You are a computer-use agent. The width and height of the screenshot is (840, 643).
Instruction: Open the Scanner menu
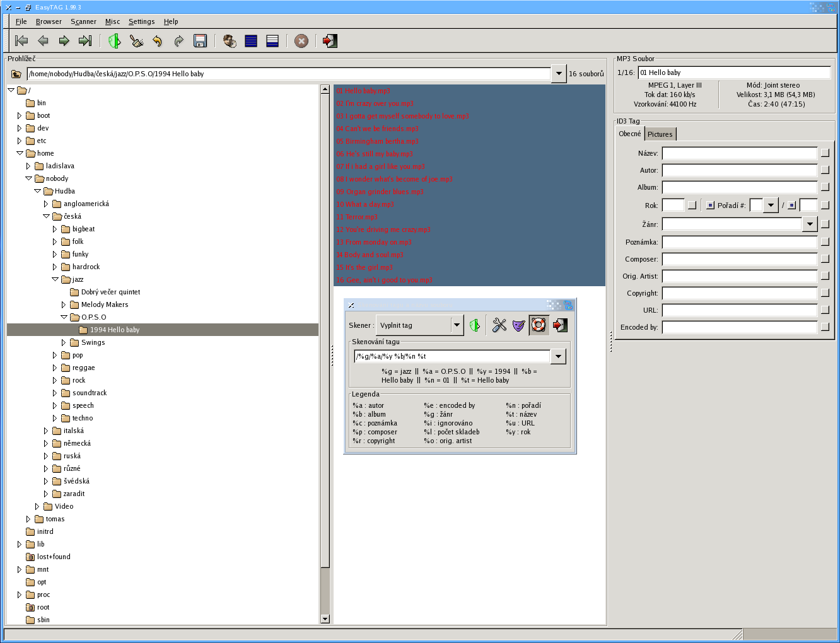point(83,21)
